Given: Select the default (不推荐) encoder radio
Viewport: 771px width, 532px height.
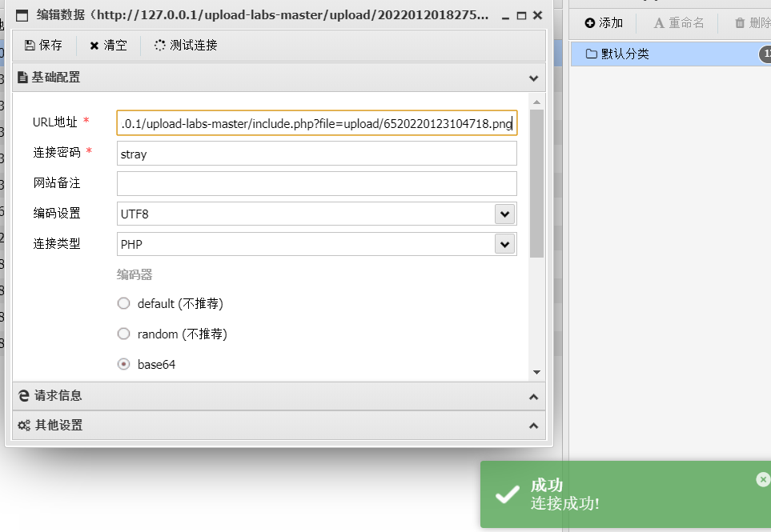Looking at the screenshot, I should coord(123,303).
